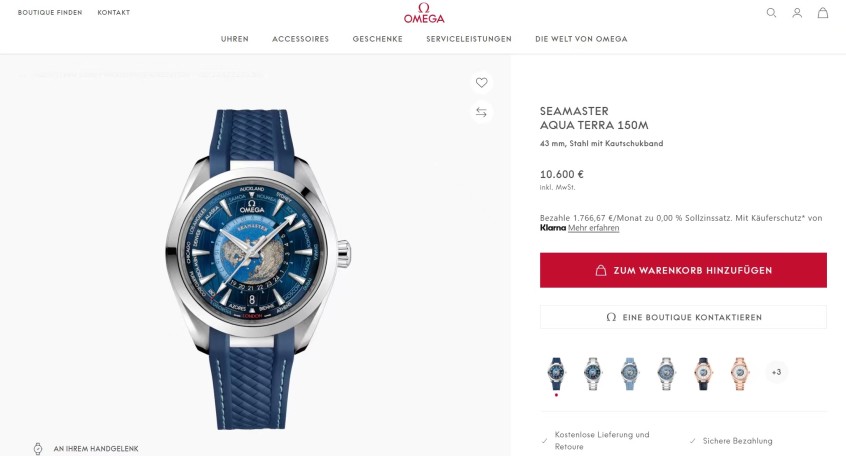Follow the Klarna Mehr erfahren link
The width and height of the screenshot is (846, 456).
coord(593,228)
